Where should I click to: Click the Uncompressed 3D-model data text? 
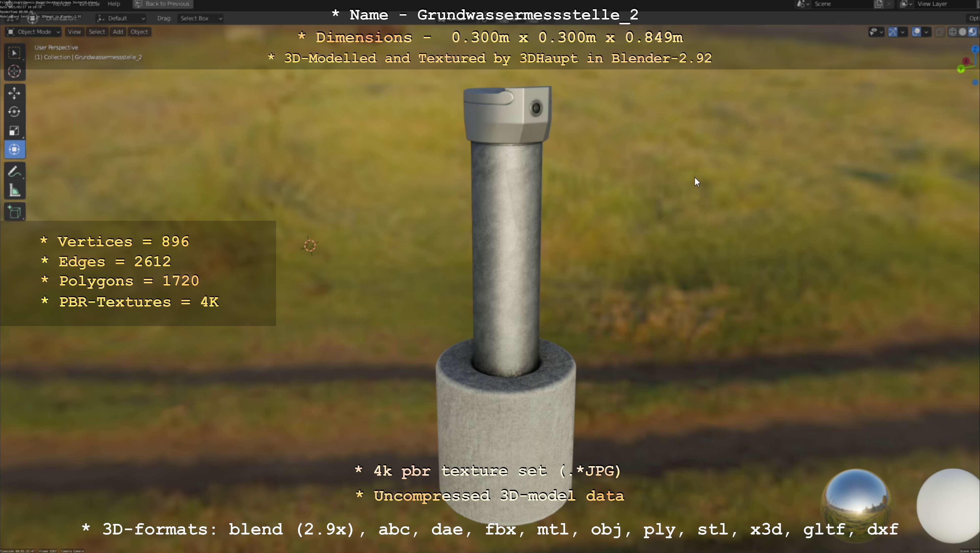tap(490, 496)
